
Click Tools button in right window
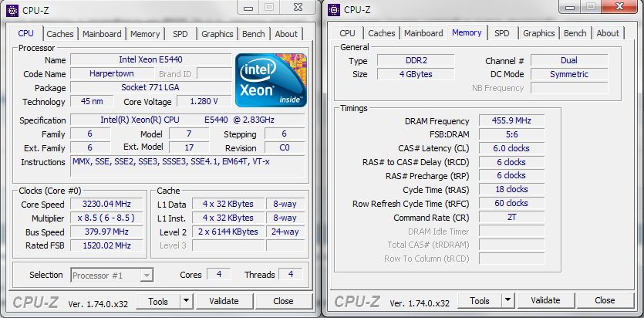pos(480,300)
